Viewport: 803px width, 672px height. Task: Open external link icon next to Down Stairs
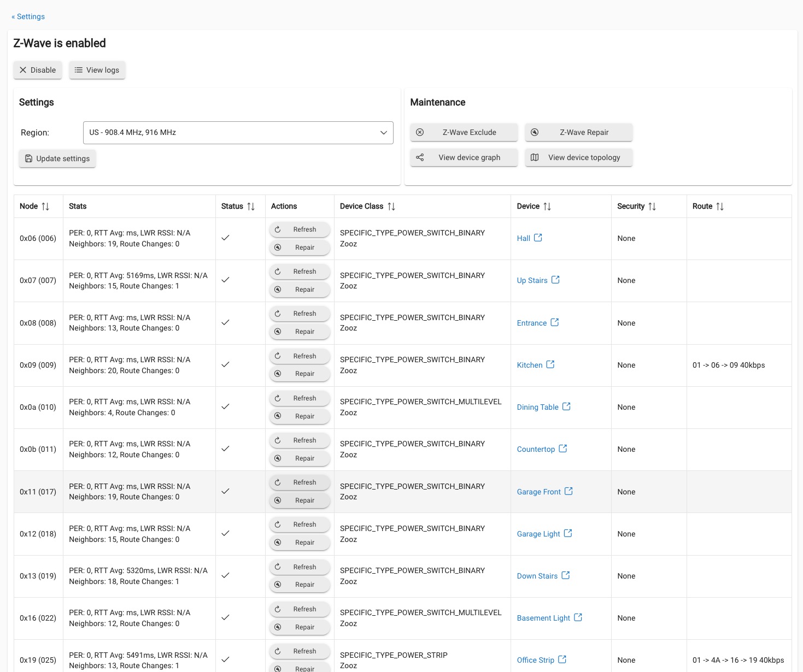pos(566,575)
